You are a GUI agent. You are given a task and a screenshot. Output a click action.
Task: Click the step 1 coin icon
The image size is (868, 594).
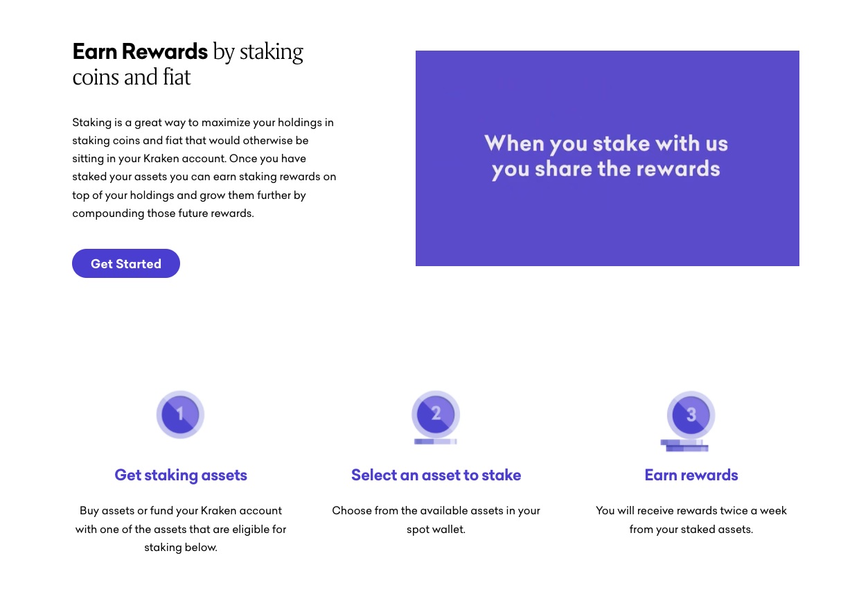180,414
